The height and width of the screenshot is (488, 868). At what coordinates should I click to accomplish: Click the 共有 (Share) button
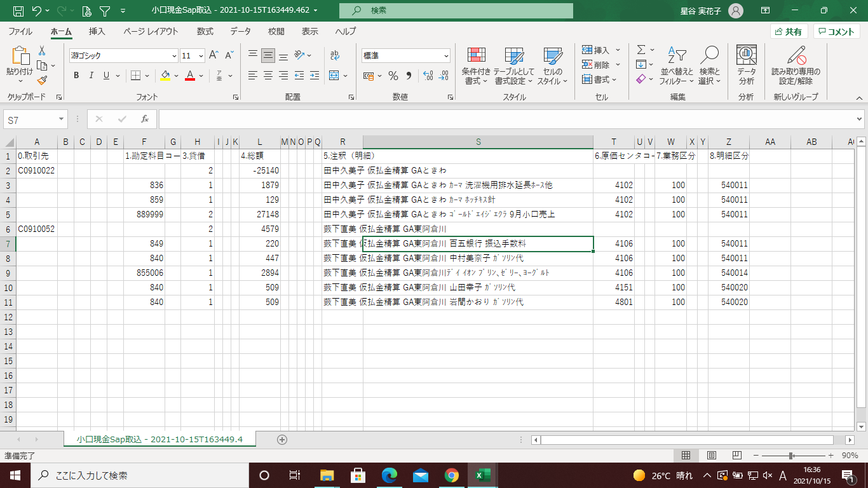789,32
